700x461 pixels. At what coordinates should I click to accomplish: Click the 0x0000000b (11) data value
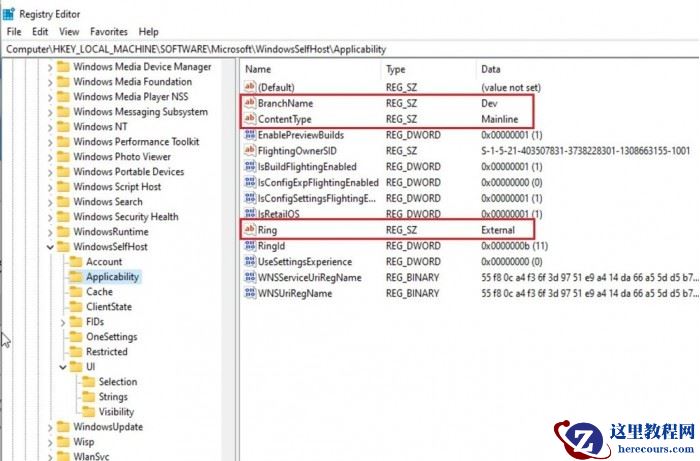pyautogui.click(x=514, y=246)
